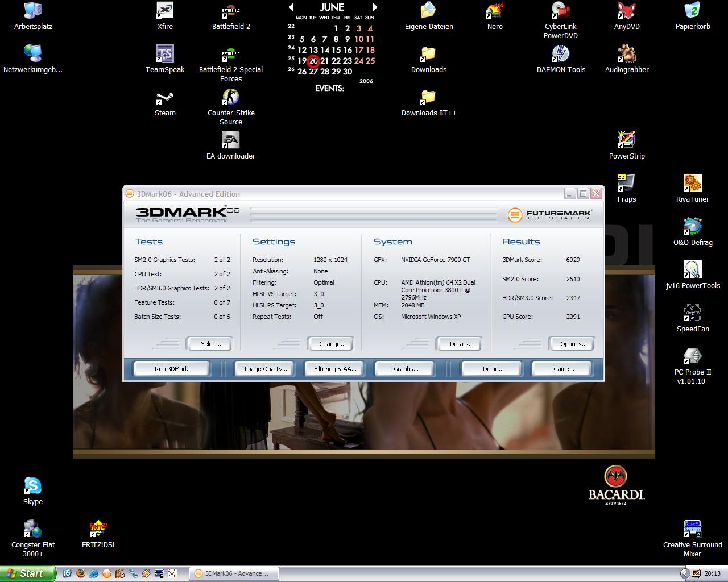Open the Downloads BT++ folder

[x=429, y=102]
